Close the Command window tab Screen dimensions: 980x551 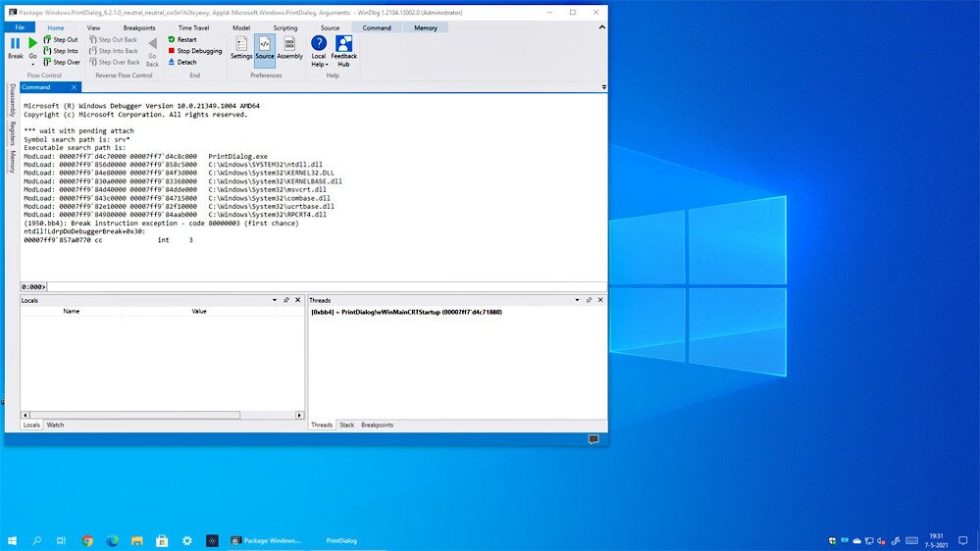(74, 87)
